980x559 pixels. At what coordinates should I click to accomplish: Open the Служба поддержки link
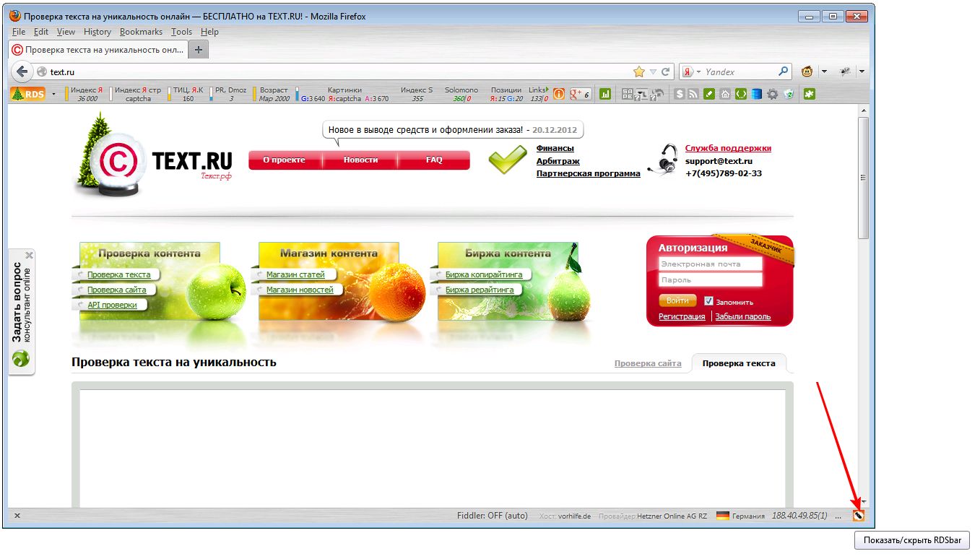728,148
